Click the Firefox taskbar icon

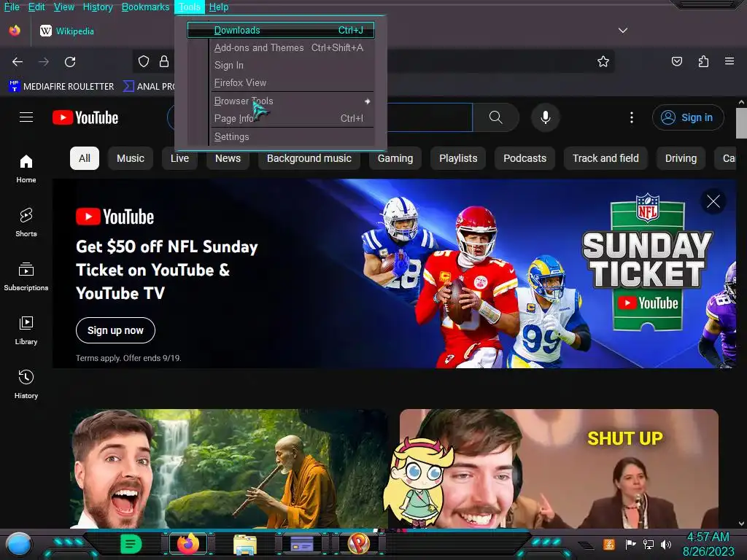(x=188, y=544)
